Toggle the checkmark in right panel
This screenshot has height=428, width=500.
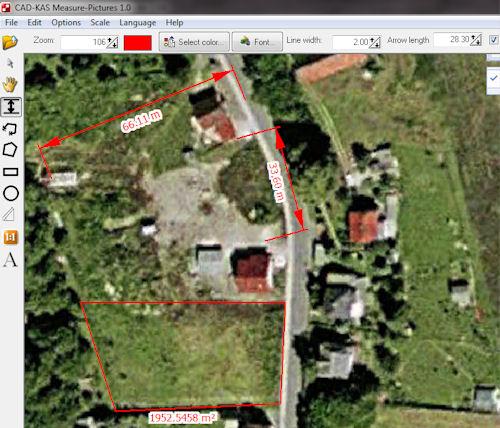pyautogui.click(x=494, y=78)
